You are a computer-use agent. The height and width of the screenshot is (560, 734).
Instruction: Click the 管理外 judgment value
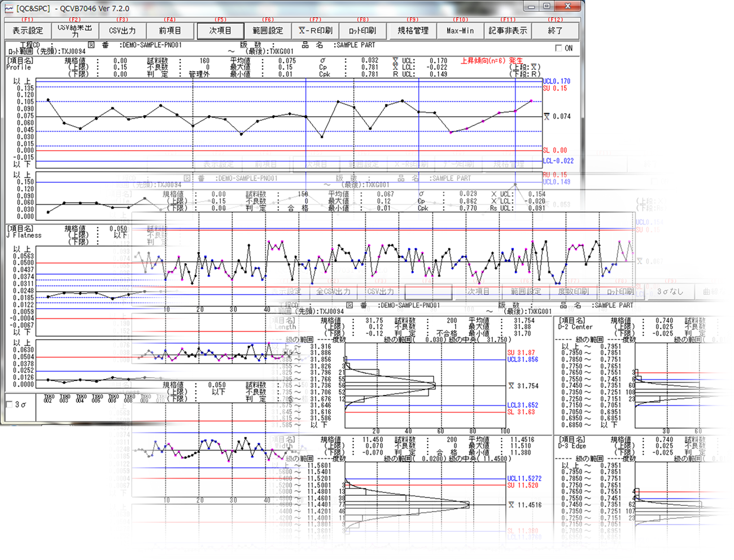199,74
